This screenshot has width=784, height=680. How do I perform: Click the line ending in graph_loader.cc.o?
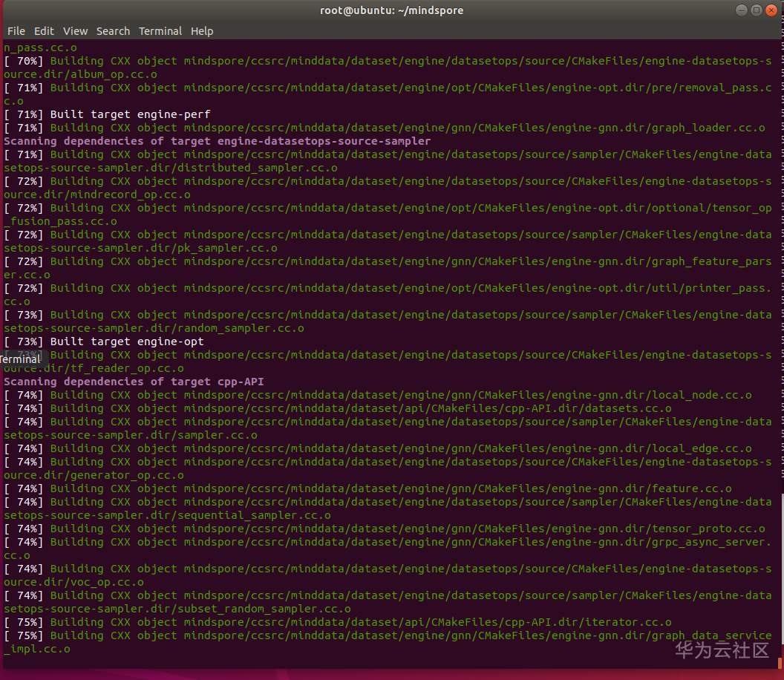(x=385, y=128)
